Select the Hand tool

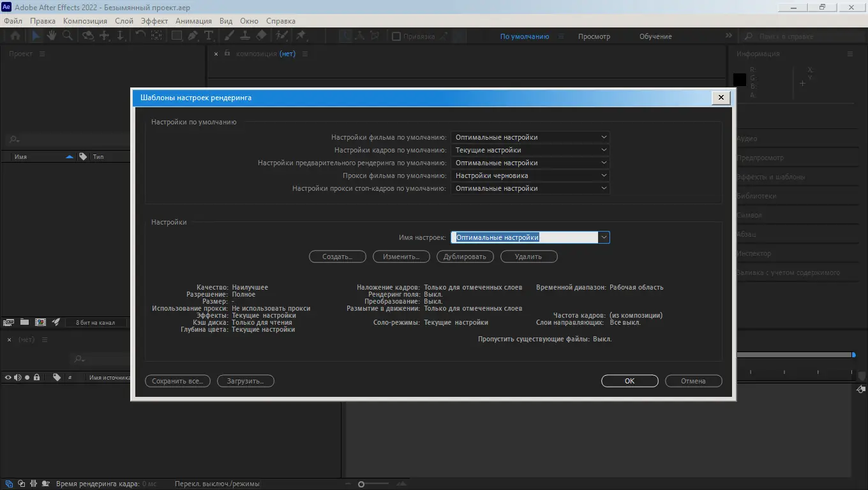52,35
